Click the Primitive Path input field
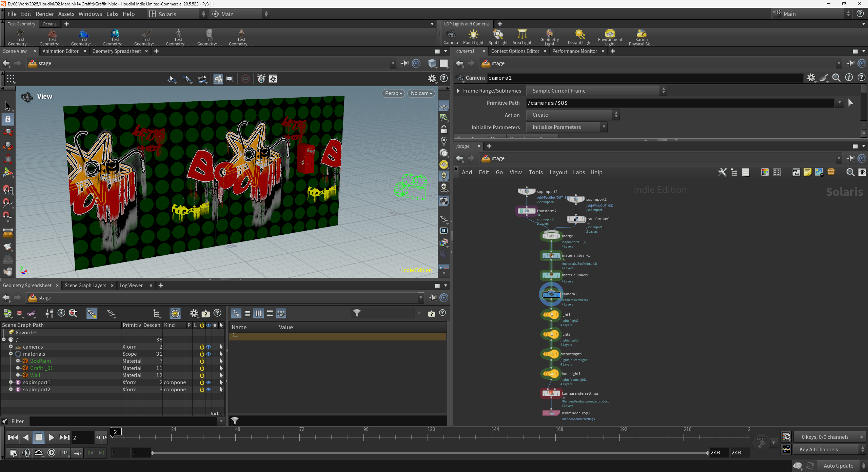 (x=680, y=103)
